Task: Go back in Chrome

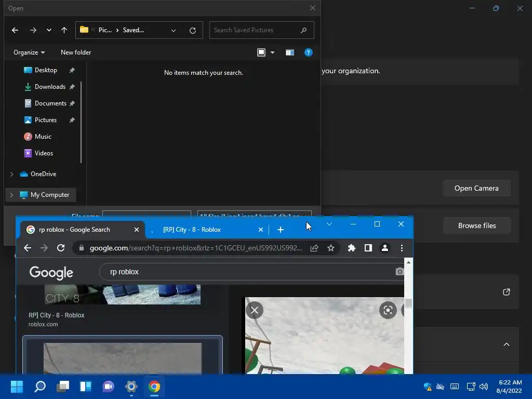Action: (x=28, y=248)
